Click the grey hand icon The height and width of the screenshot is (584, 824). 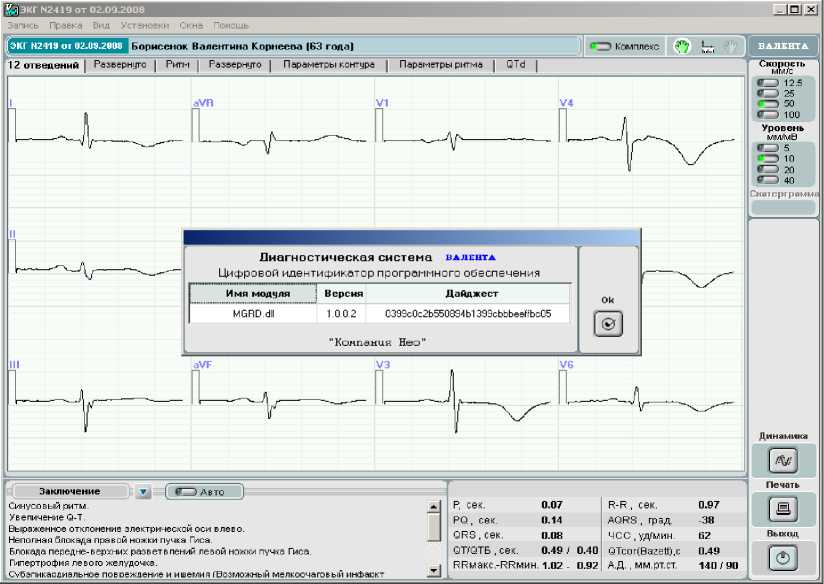click(x=731, y=46)
